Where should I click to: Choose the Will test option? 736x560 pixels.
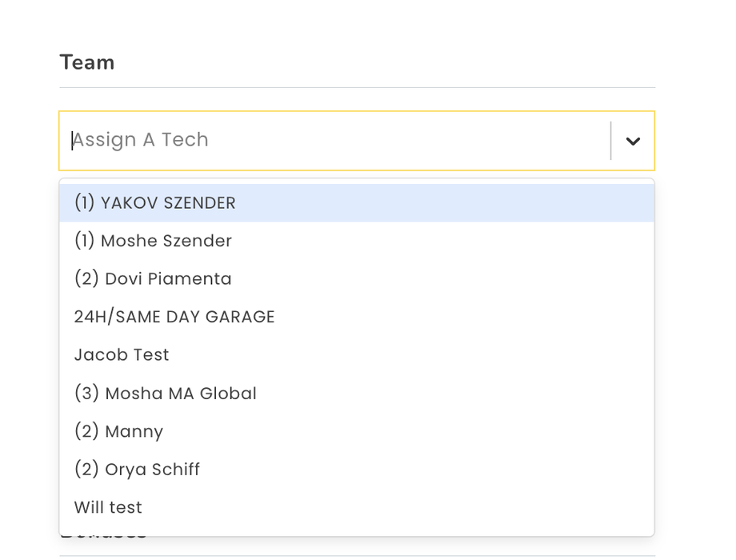click(108, 508)
